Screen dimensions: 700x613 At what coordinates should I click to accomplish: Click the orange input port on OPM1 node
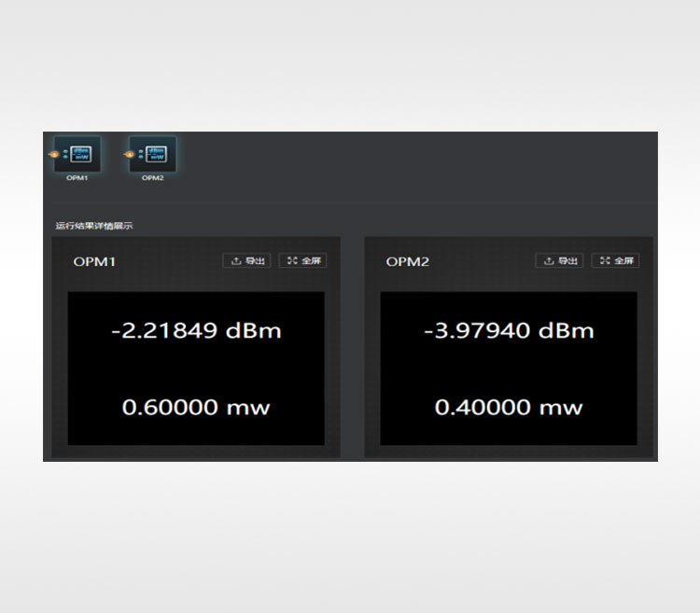[52, 154]
